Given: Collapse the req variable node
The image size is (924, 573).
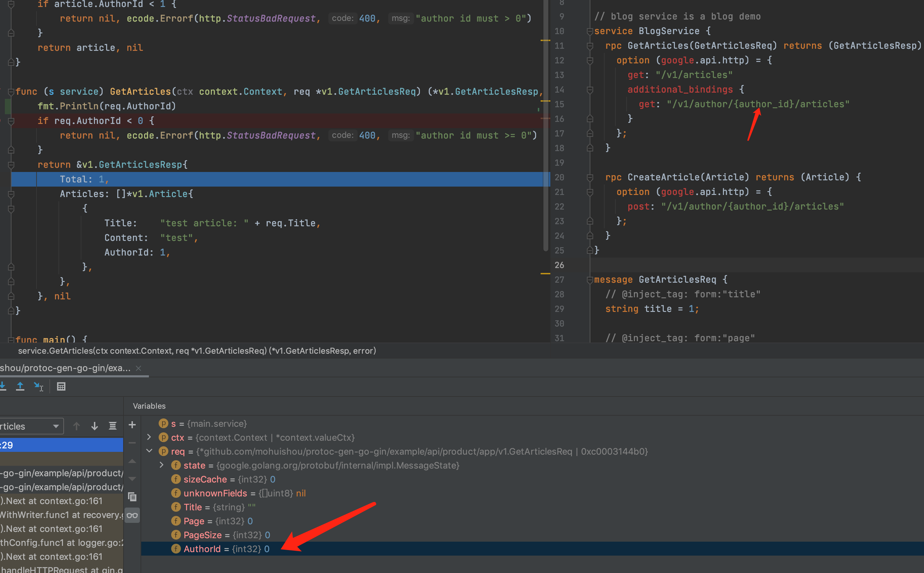Looking at the screenshot, I should pos(149,451).
